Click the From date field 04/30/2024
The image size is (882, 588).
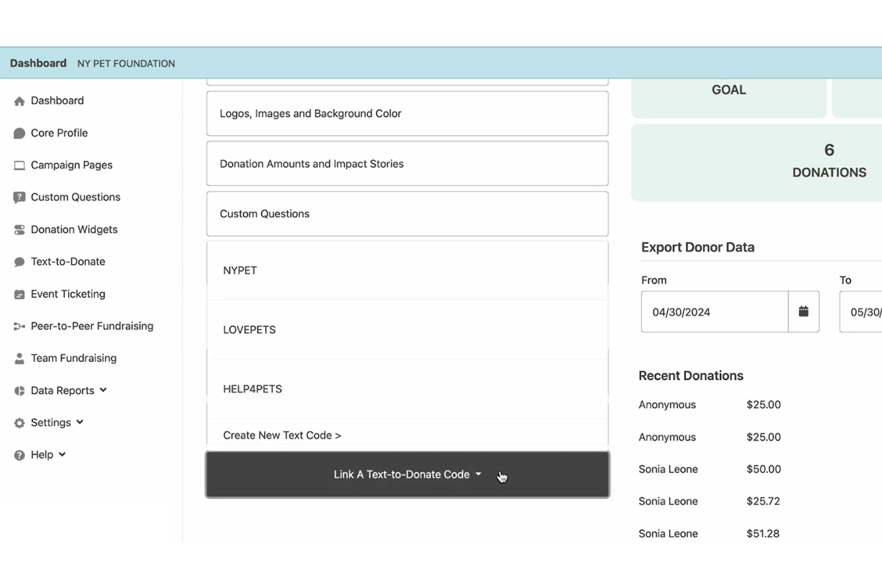[x=715, y=312]
